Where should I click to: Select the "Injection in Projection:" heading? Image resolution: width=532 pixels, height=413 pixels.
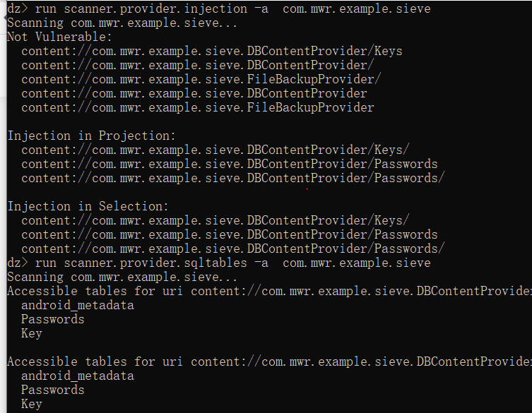click(x=91, y=136)
